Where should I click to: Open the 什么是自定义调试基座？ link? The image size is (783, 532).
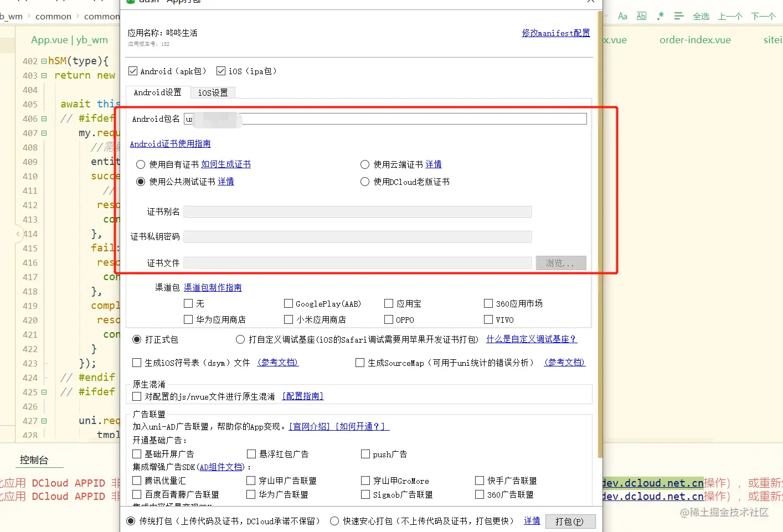pos(532,339)
